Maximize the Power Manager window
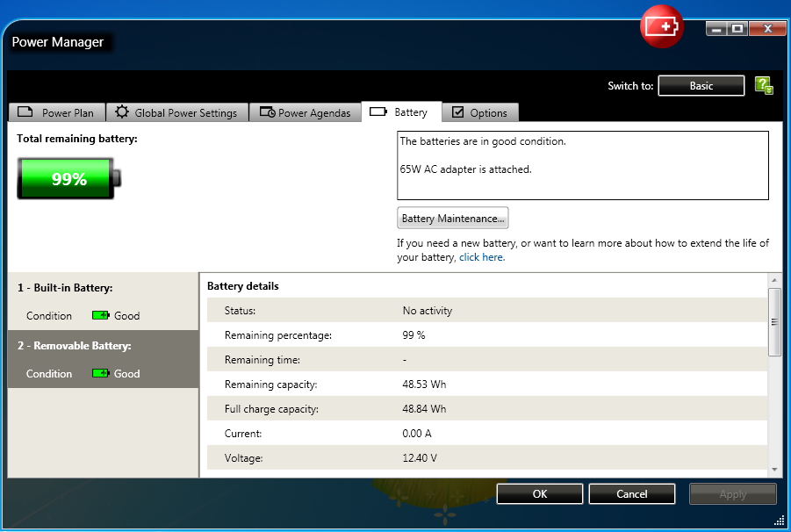 (x=737, y=29)
